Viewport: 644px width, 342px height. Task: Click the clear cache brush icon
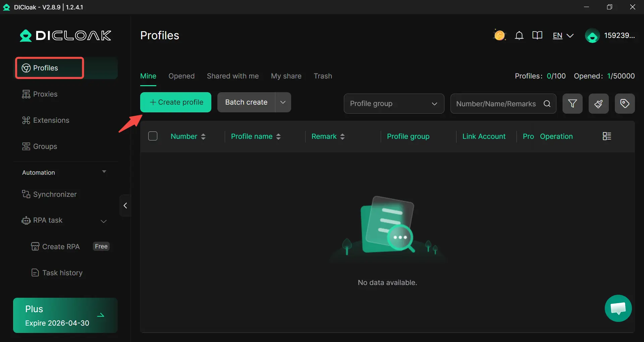point(598,104)
